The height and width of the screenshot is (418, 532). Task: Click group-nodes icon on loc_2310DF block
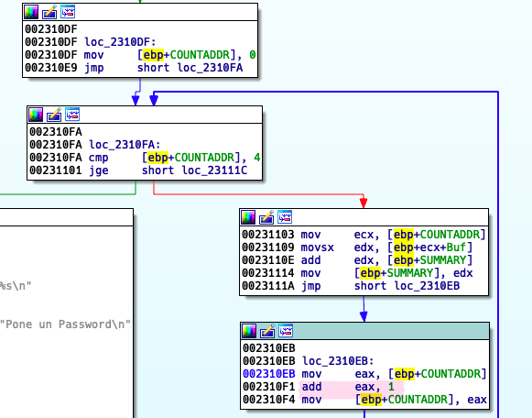[x=68, y=12]
